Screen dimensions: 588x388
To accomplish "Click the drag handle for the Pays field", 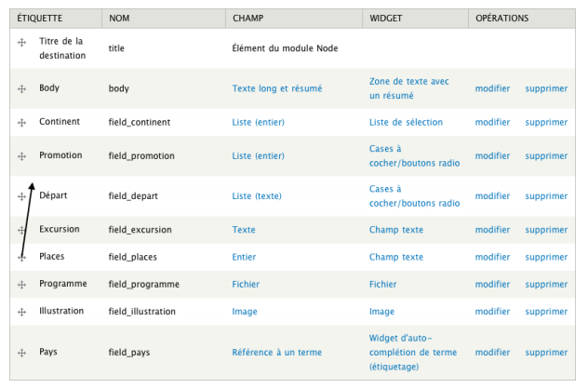I will click(21, 353).
